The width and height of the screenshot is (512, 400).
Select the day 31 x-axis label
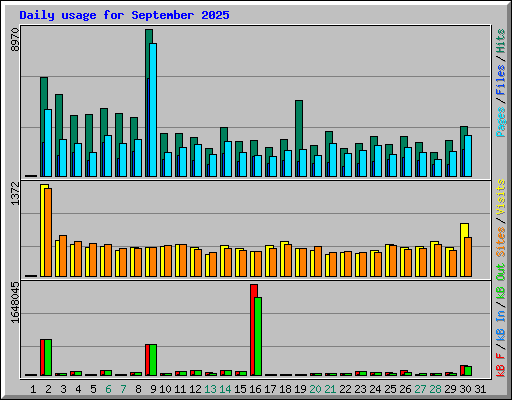(480, 389)
